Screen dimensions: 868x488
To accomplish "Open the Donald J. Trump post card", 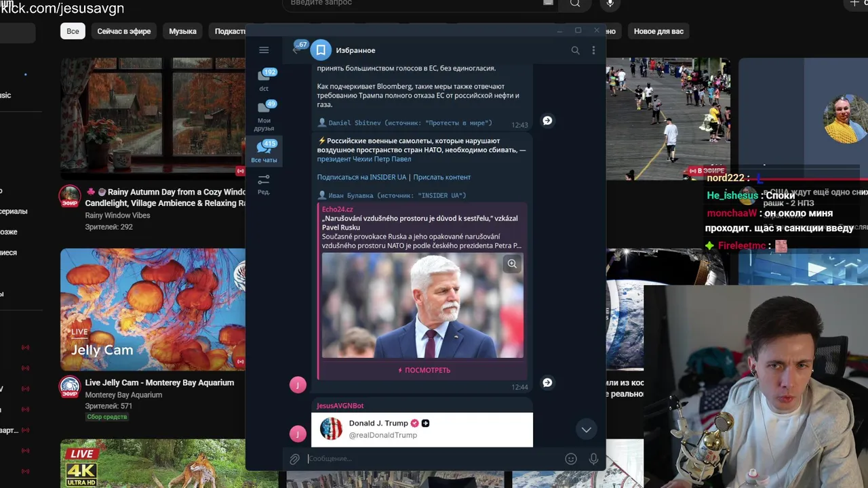I will 422,430.
